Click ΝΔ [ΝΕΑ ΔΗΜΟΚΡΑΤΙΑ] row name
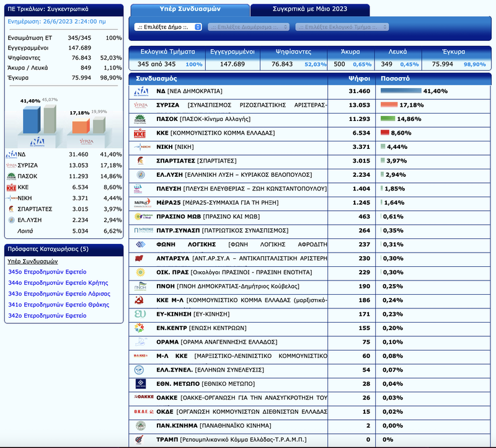This screenshot has width=496, height=448. [189, 91]
